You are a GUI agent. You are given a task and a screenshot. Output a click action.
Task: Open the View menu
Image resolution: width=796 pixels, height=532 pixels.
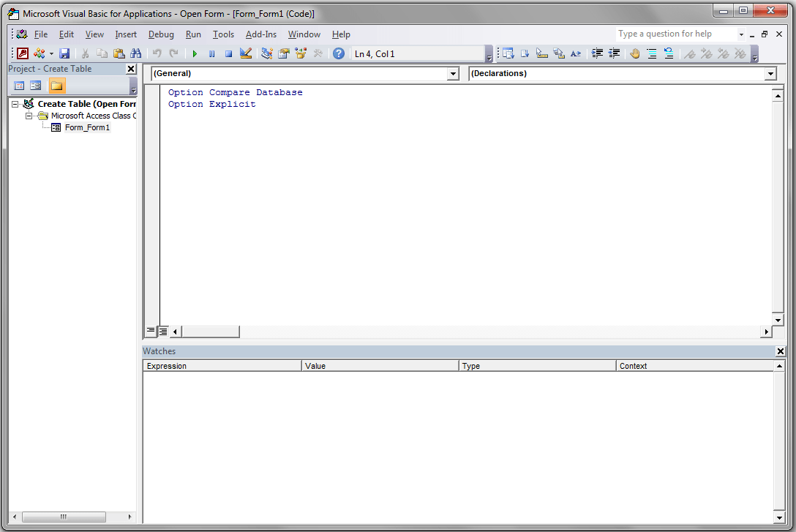[x=94, y=34]
